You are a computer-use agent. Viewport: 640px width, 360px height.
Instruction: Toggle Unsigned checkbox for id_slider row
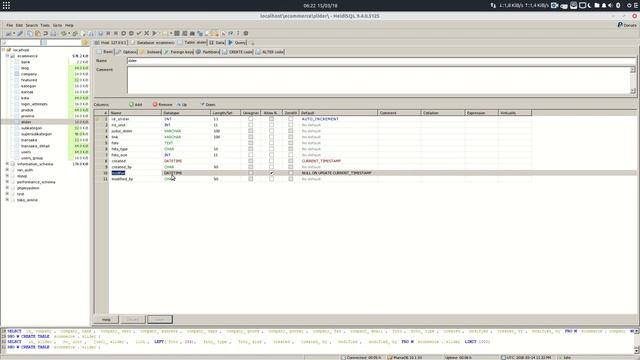coord(251,119)
